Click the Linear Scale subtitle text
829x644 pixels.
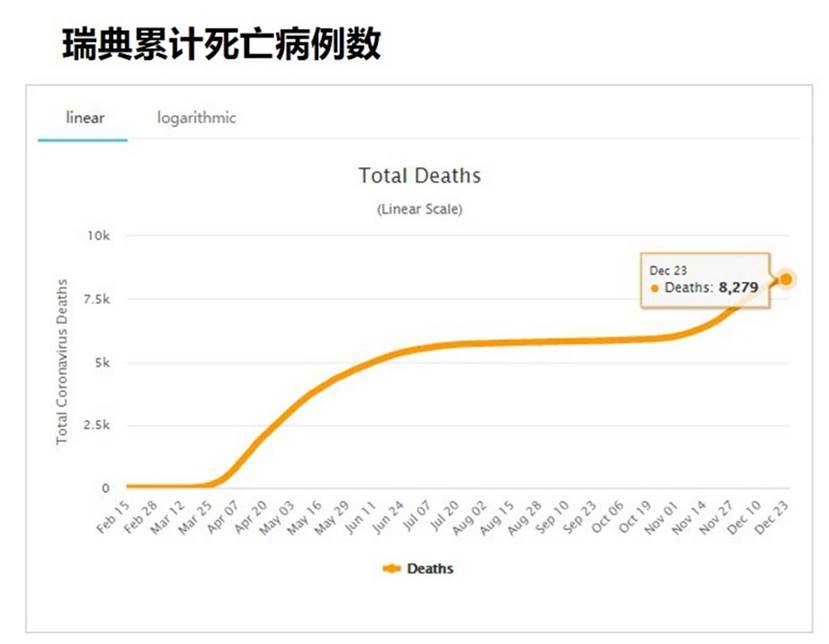(420, 209)
